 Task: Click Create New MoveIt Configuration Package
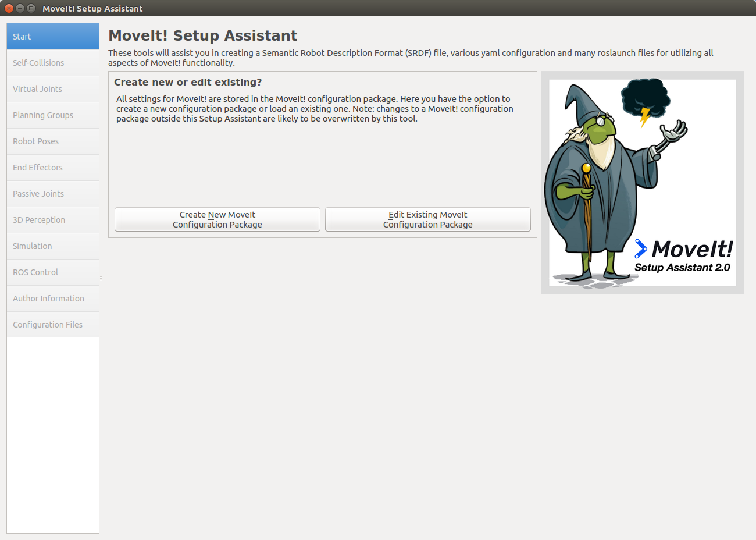click(x=217, y=219)
